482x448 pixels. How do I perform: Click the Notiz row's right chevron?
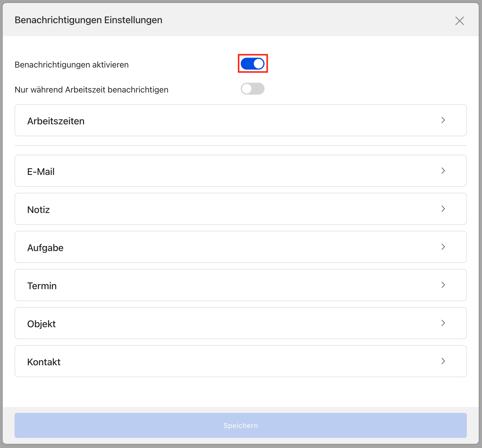(x=443, y=209)
